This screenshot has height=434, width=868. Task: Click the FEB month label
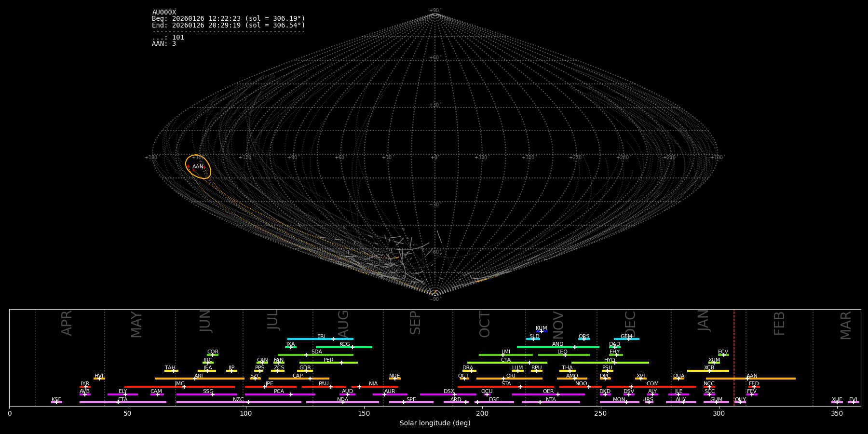click(779, 323)
